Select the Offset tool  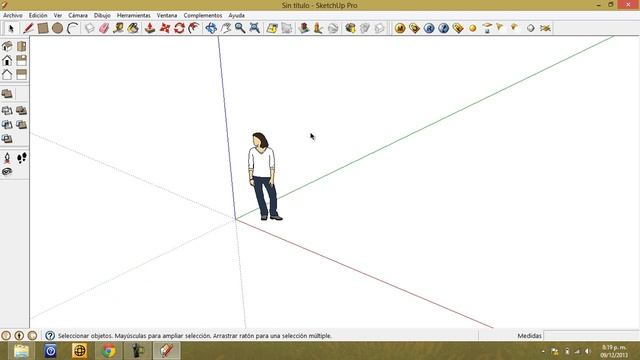pos(194,28)
